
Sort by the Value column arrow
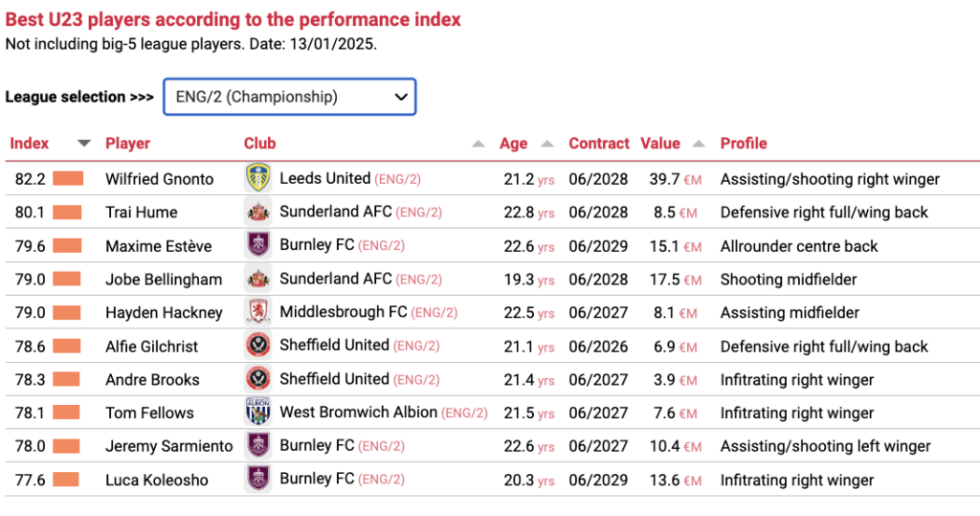pyautogui.click(x=699, y=144)
